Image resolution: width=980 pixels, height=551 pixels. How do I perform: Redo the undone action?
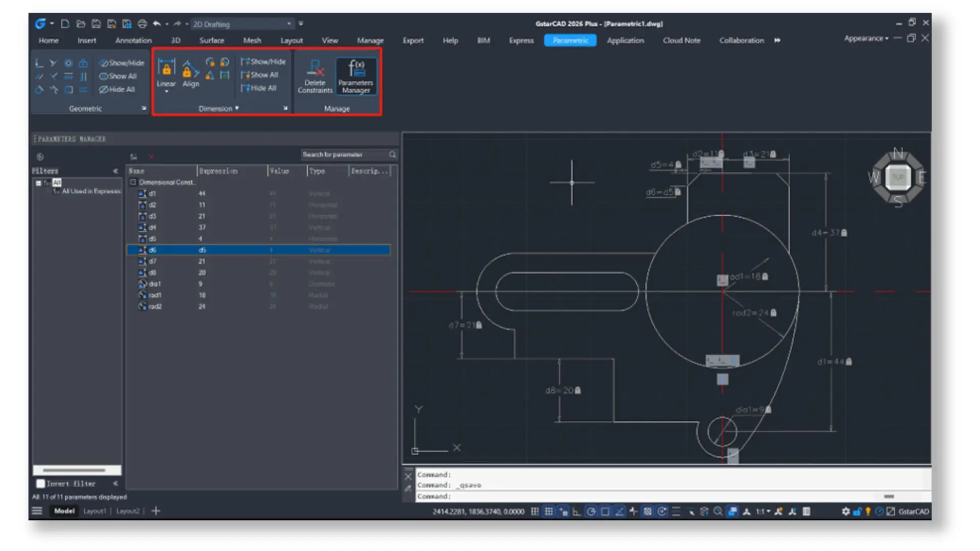pyautogui.click(x=177, y=23)
